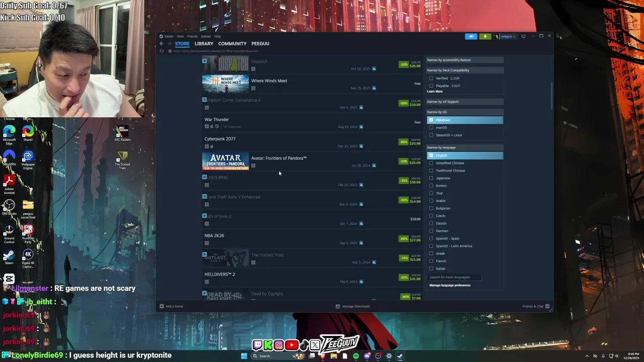Open the Elgato 4K Capture shortcut

(x=28, y=258)
